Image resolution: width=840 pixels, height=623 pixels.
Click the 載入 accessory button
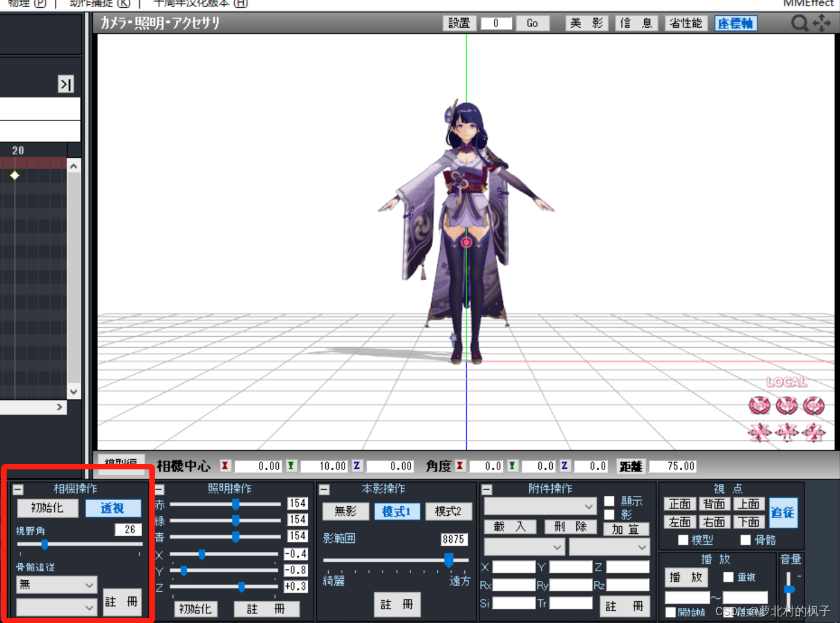[x=510, y=527]
